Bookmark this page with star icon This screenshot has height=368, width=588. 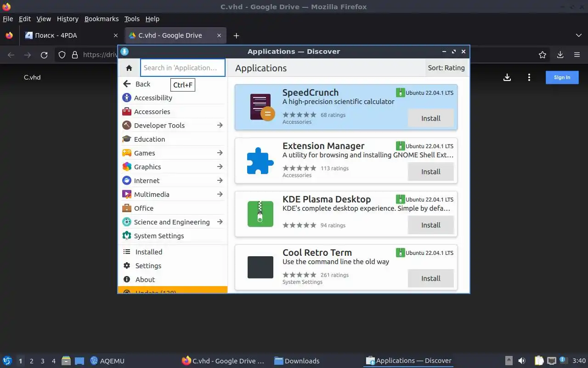coord(543,55)
